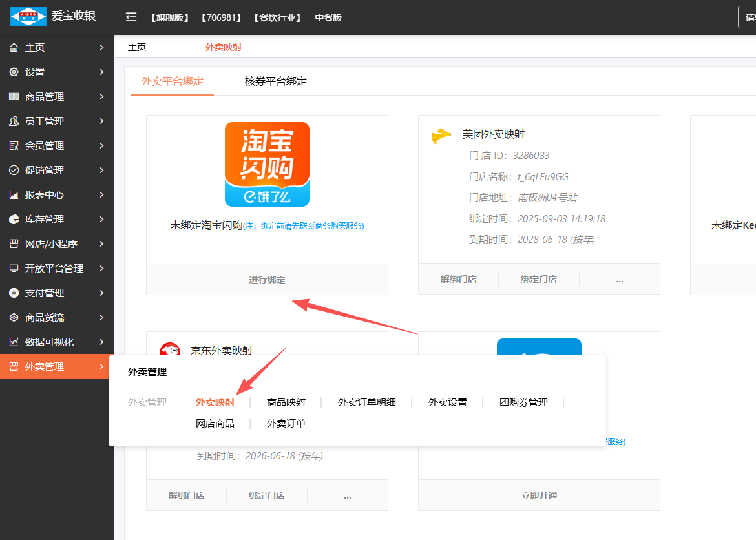The width and height of the screenshot is (756, 540).
Task: Click the 淘宝闪购 platform logo
Action: [267, 164]
